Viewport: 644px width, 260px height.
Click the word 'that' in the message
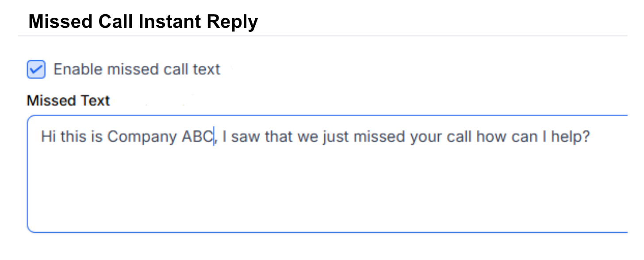[x=279, y=137]
